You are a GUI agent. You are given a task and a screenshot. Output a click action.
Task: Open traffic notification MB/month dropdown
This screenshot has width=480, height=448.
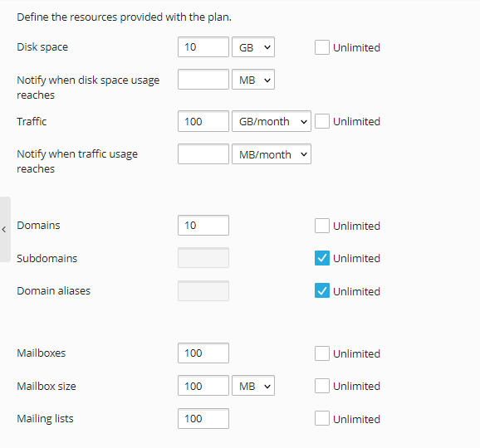tap(272, 154)
